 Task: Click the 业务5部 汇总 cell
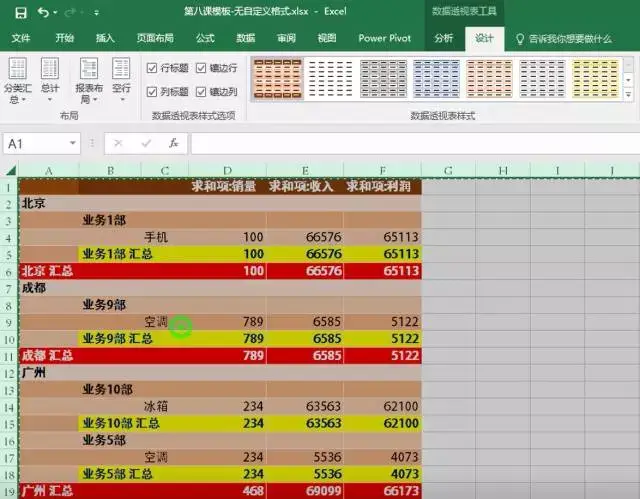coord(118,474)
